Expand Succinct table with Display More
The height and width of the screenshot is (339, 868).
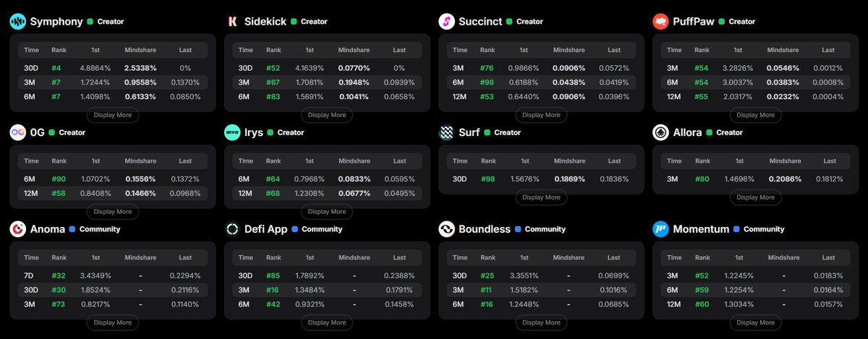[542, 115]
